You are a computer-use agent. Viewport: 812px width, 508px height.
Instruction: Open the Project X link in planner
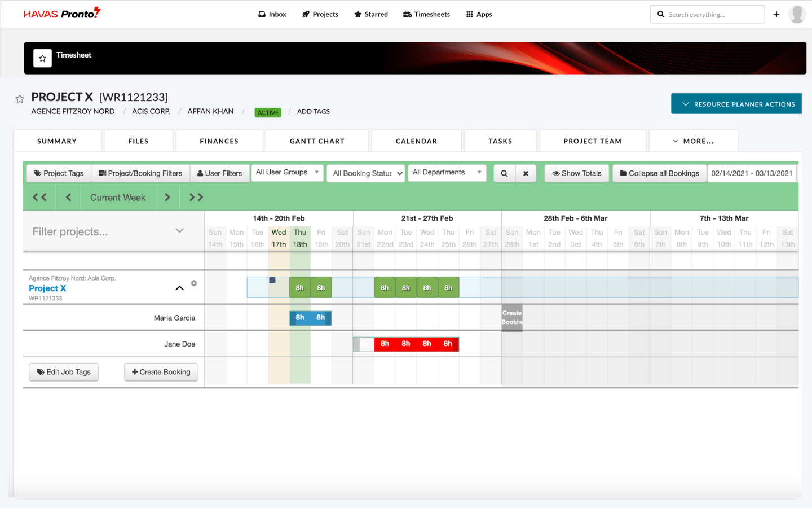[47, 288]
